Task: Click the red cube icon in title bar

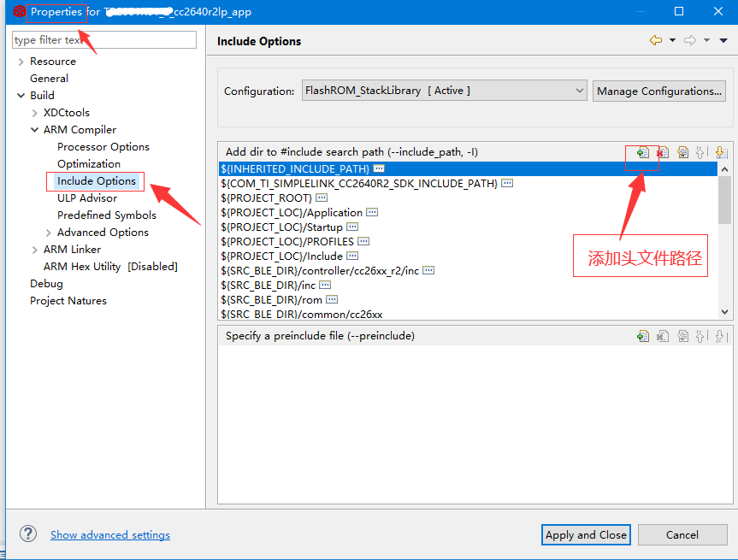Action: (20, 11)
